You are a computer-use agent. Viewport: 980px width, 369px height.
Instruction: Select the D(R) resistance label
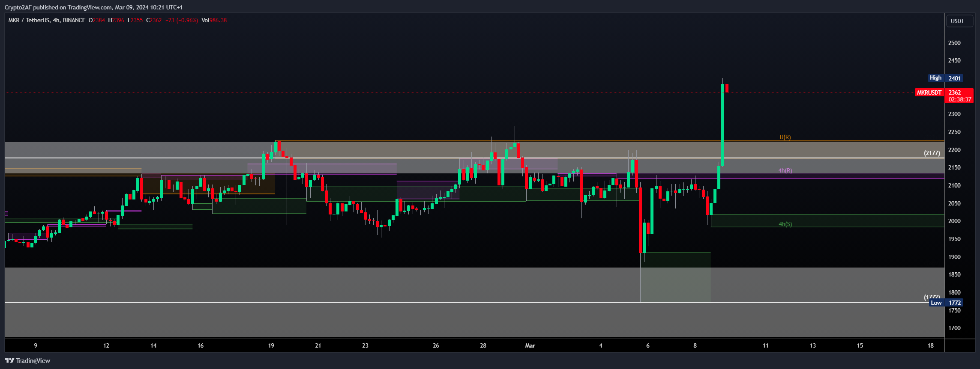point(785,137)
